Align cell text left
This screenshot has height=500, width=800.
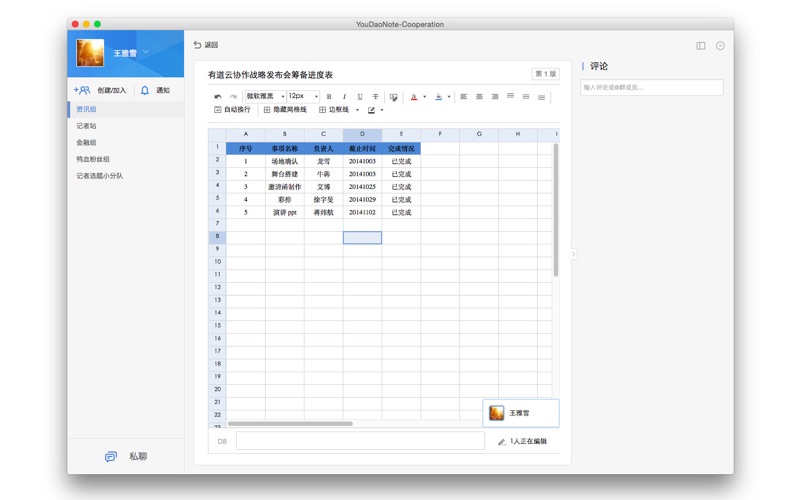[463, 96]
